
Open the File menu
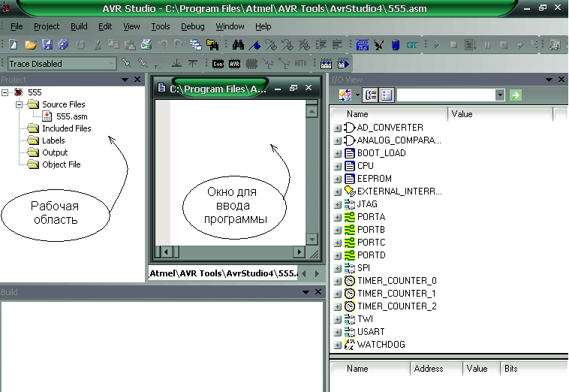17,26
